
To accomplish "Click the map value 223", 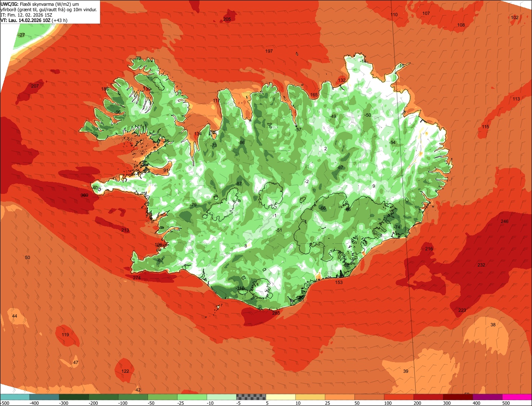I will coord(462,311).
